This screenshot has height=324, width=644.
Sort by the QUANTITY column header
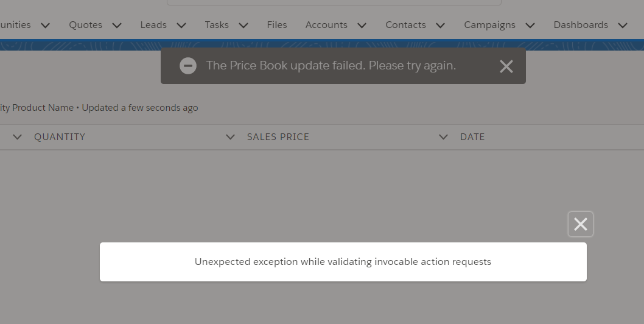pyautogui.click(x=60, y=137)
